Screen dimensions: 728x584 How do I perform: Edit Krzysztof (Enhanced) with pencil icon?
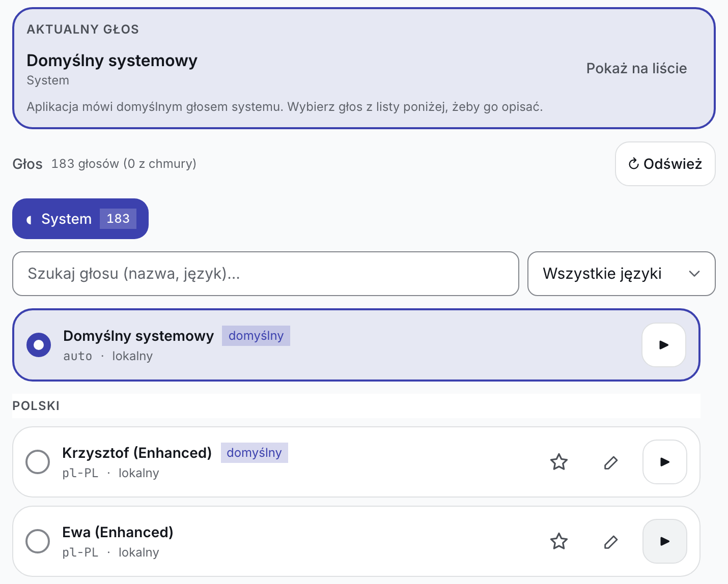click(x=611, y=462)
